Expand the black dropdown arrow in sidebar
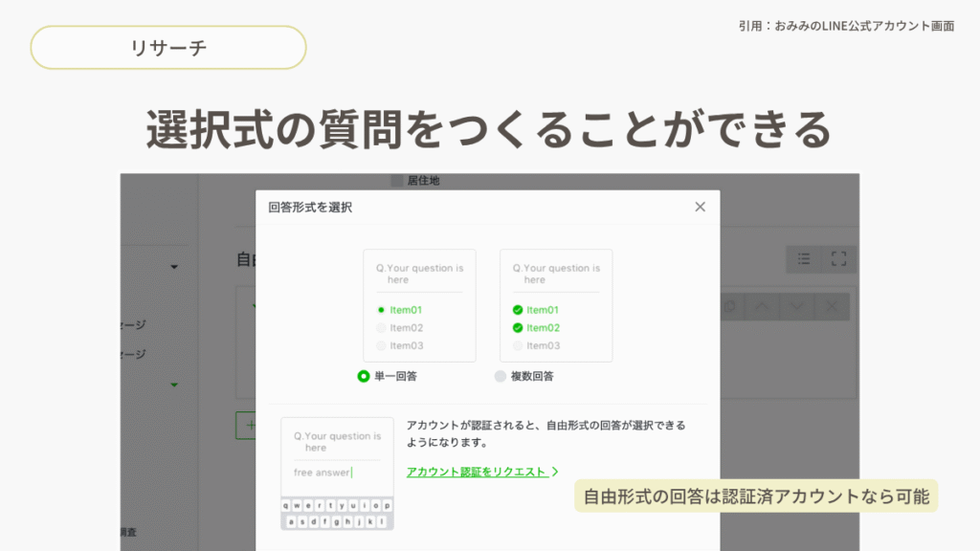Image resolution: width=980 pixels, height=551 pixels. 174,267
